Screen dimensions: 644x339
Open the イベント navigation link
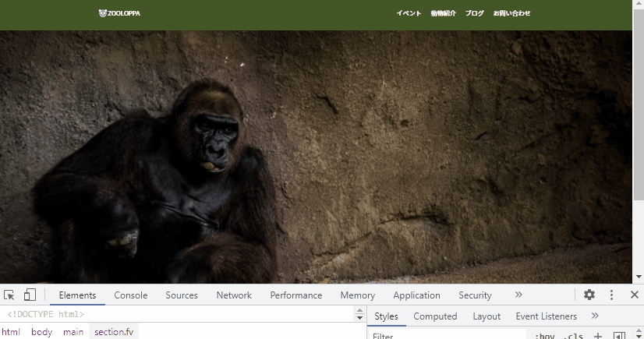point(409,13)
